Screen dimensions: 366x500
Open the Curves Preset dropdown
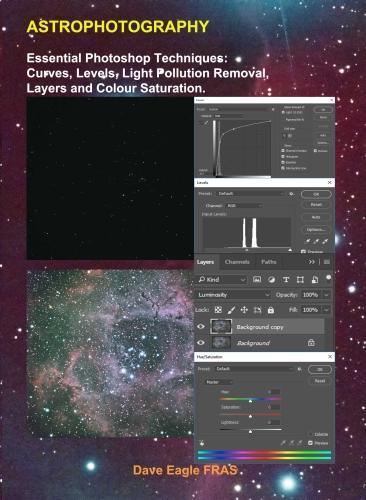(x=239, y=109)
